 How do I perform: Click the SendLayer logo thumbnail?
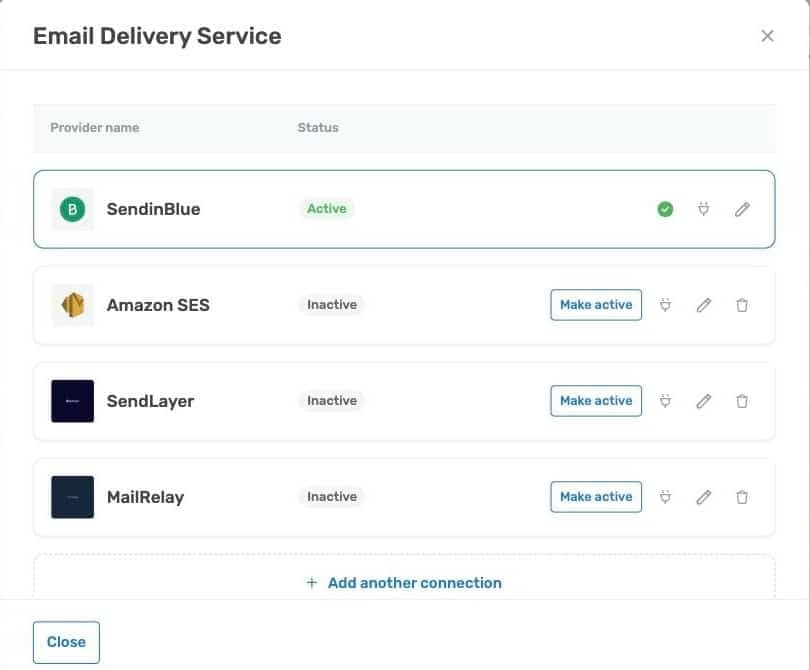[72, 401]
